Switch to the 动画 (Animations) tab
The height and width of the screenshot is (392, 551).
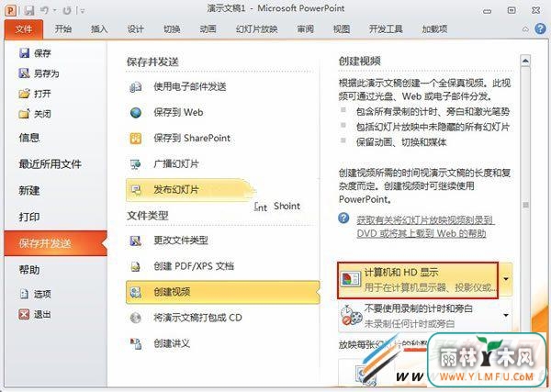point(208,28)
